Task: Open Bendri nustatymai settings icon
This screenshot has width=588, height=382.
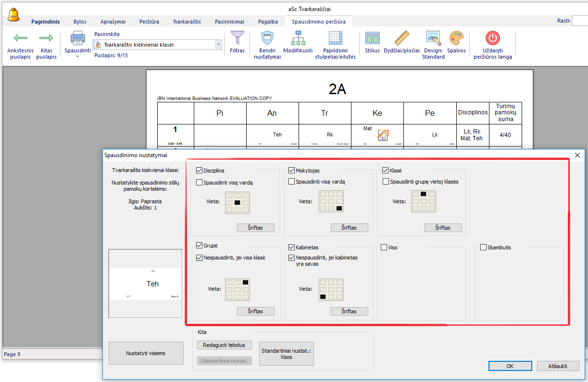Action: coord(267,38)
